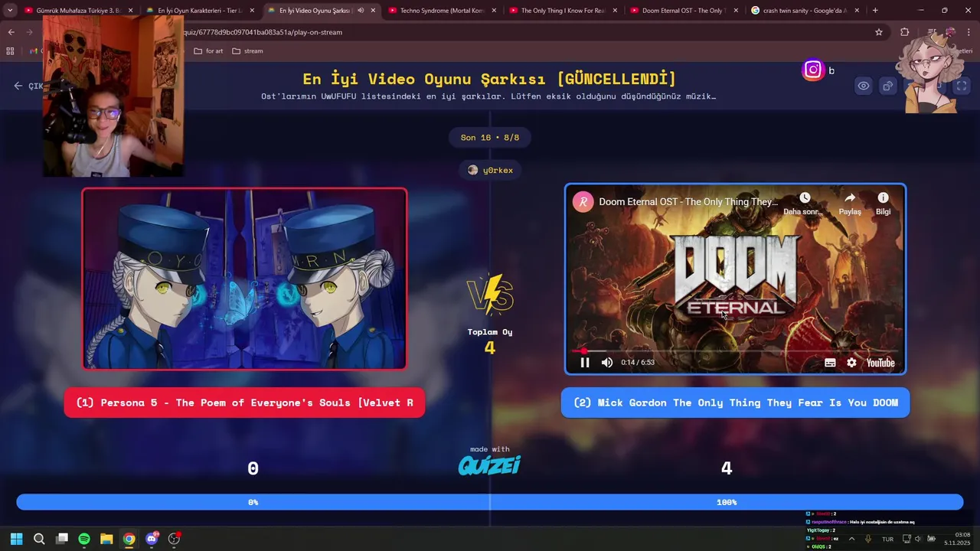
Task: Vote for Mick Gordon Doom option
Action: tap(735, 403)
